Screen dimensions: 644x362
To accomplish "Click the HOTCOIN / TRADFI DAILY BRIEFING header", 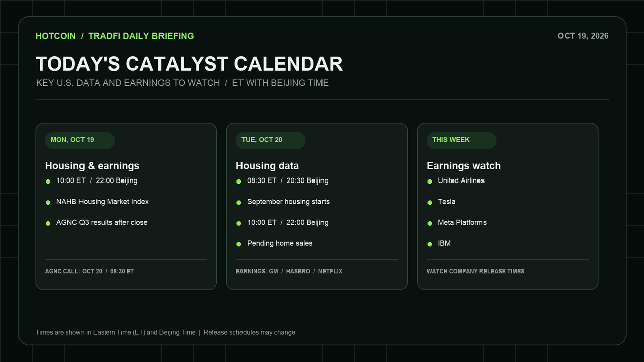I will pyautogui.click(x=115, y=36).
